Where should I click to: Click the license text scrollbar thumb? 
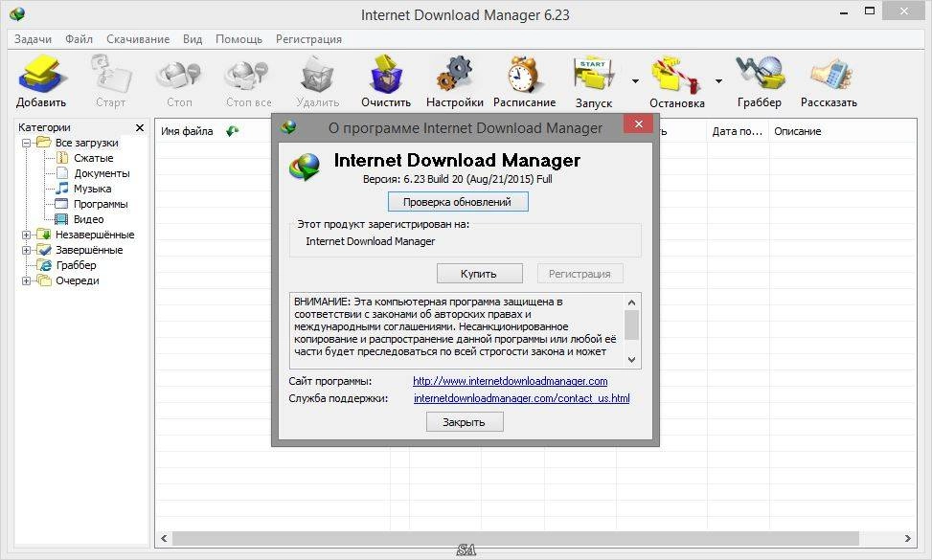(632, 325)
